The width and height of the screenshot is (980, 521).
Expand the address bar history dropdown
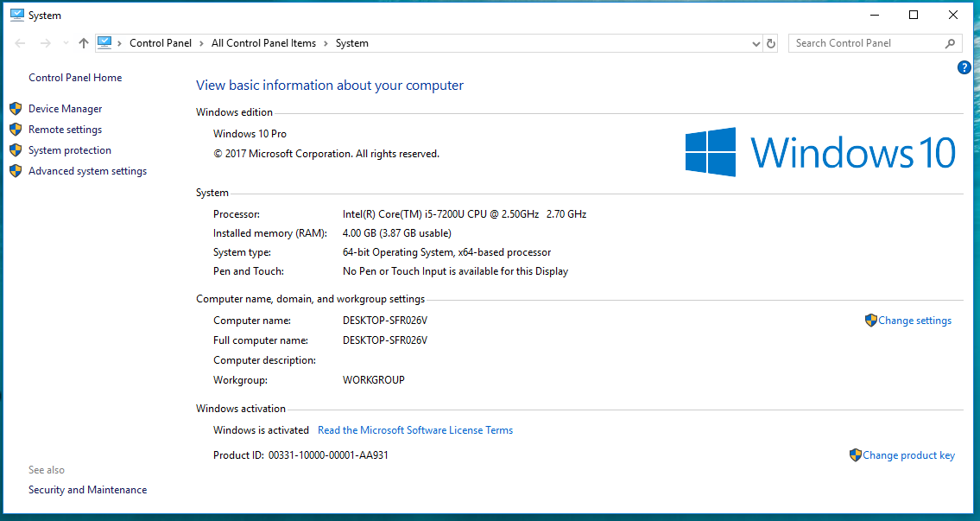(x=755, y=43)
